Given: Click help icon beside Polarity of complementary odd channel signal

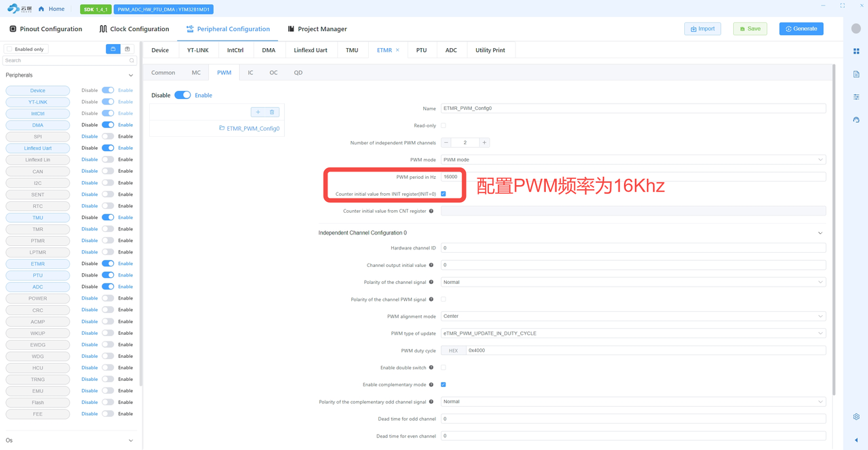Looking at the screenshot, I should point(431,402).
